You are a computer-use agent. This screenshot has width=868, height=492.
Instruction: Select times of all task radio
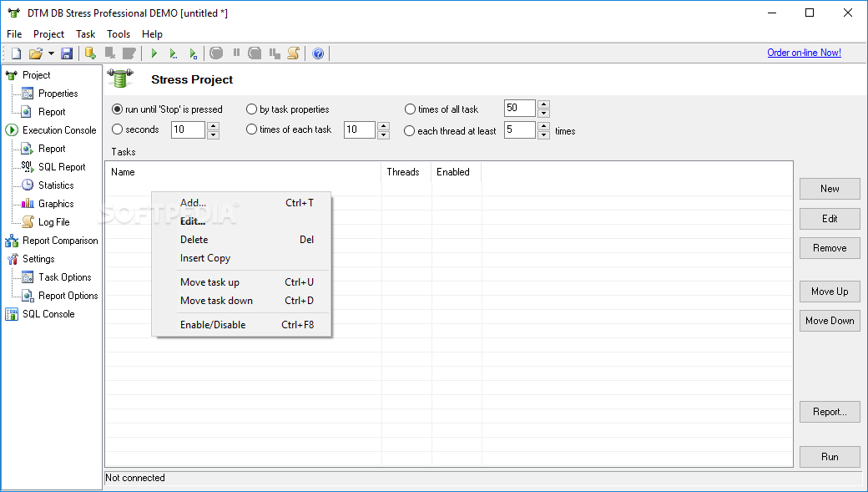(410, 109)
